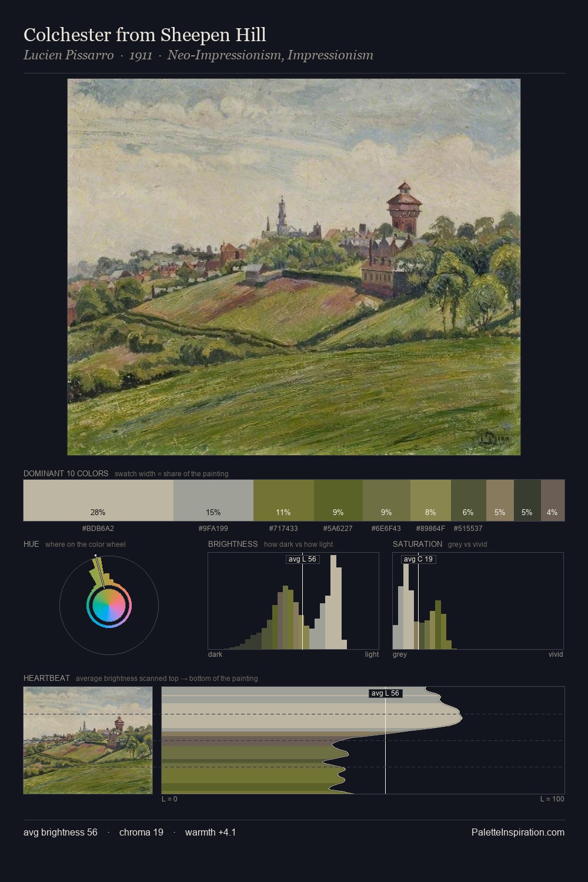The width and height of the screenshot is (588, 882).
Task: Click the artist name 'Lucien Pissarro'
Action: pyautogui.click(x=68, y=55)
